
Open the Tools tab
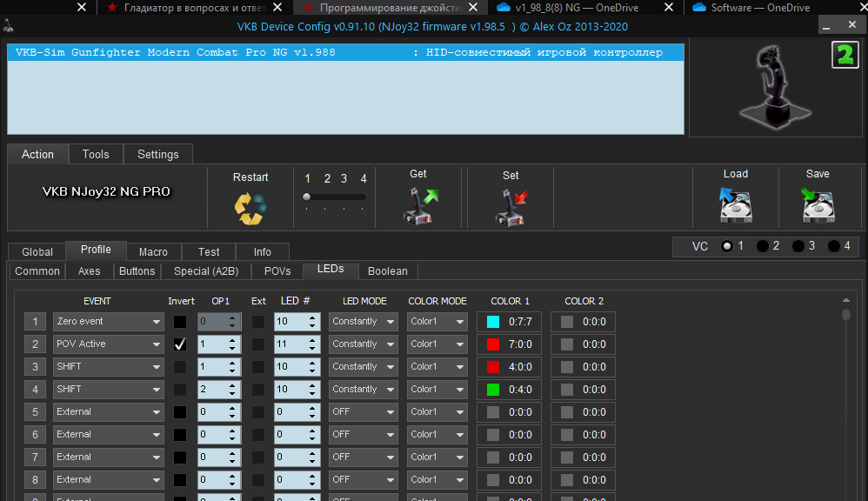click(96, 155)
